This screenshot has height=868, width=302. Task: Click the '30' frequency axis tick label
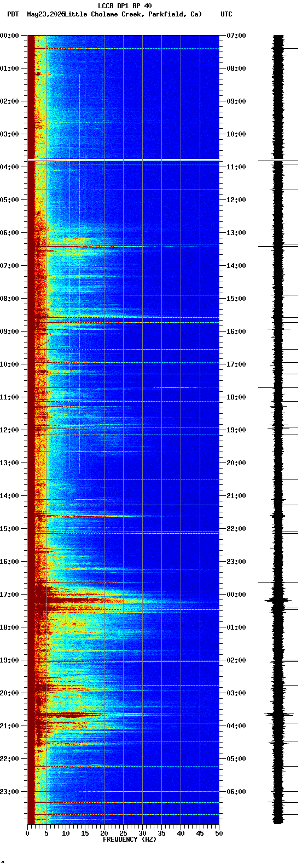(x=142, y=833)
